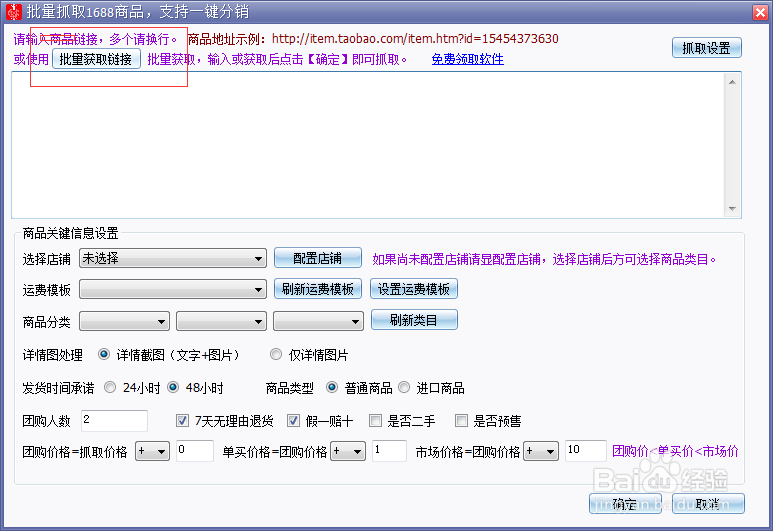
Task: Toggle 7天无理由退货 checkbox
Action: pos(182,421)
